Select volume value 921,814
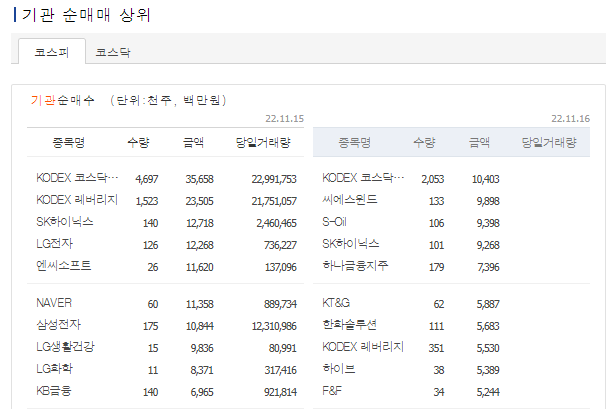612x409 pixels. (280, 392)
